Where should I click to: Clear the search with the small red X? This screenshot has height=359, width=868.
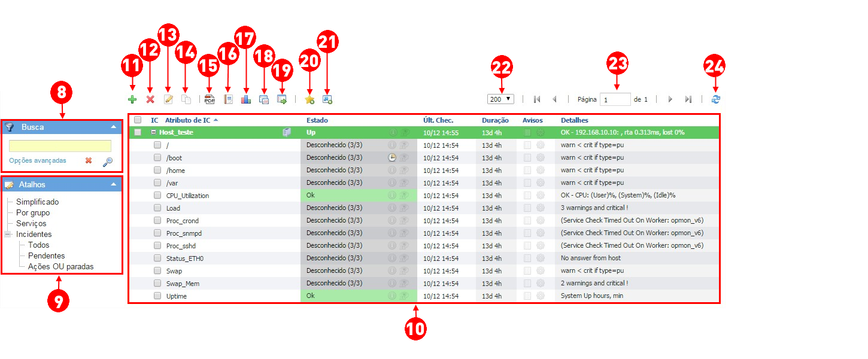pos(89,161)
